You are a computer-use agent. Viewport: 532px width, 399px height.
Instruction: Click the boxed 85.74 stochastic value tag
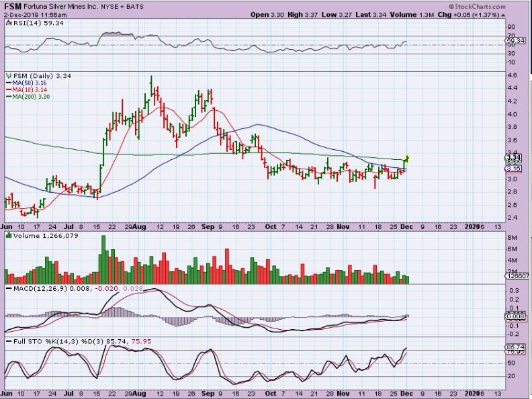click(x=515, y=347)
